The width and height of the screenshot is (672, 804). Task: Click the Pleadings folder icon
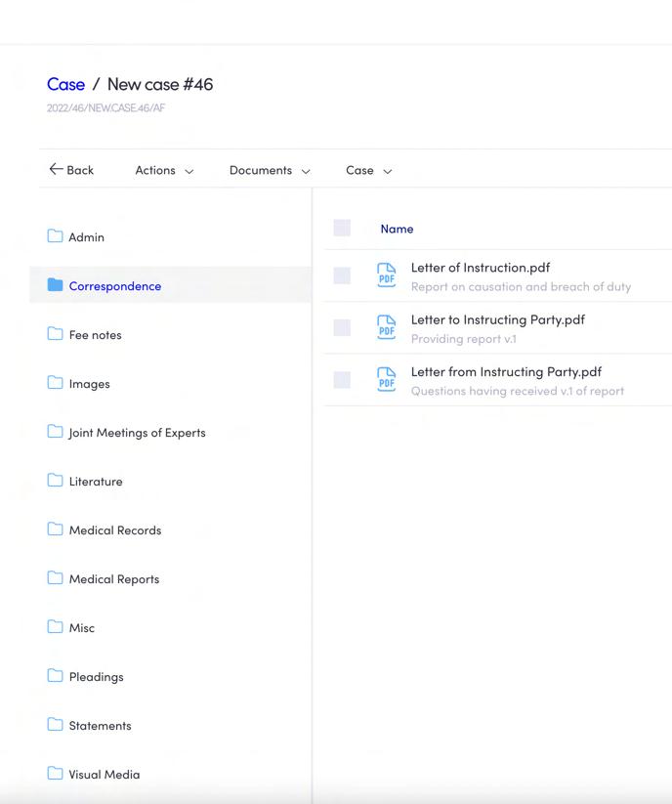(55, 676)
